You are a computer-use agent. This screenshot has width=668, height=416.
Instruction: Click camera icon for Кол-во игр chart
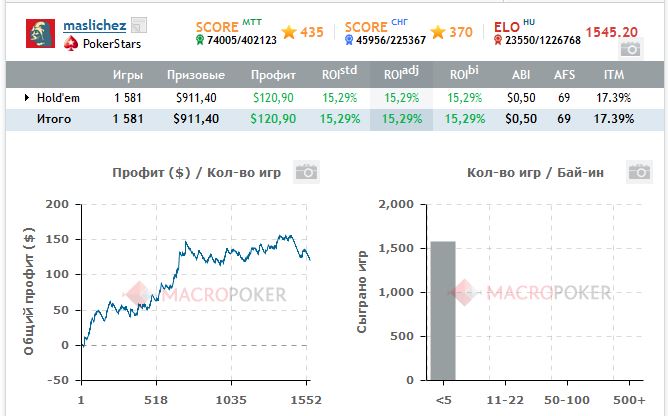click(x=637, y=172)
